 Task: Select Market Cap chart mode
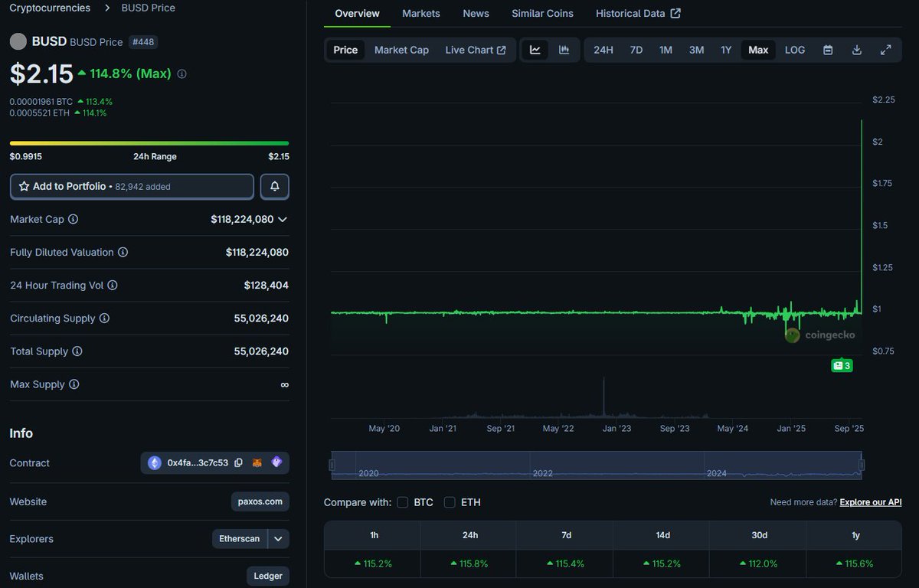pos(401,50)
